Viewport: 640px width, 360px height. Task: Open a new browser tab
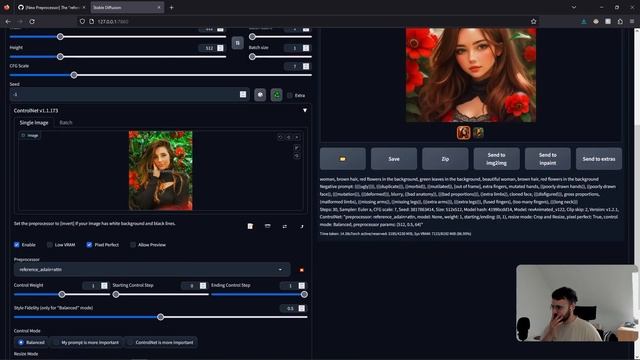[171, 7]
